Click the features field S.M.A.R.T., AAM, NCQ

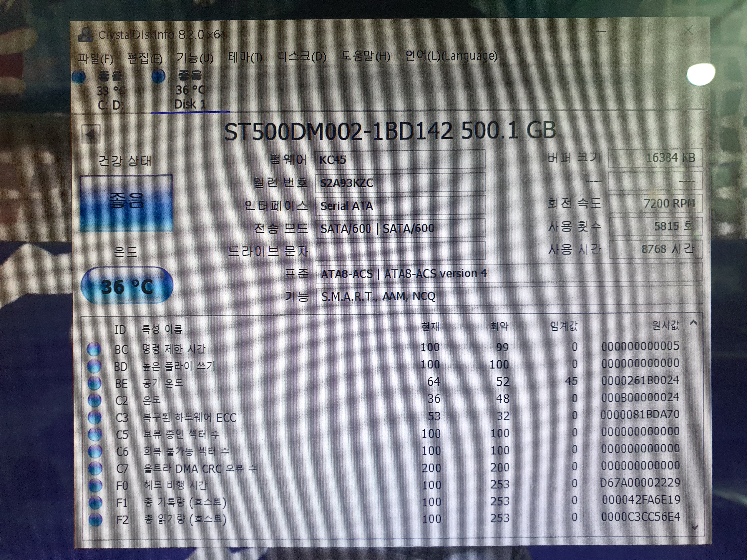[509, 296]
